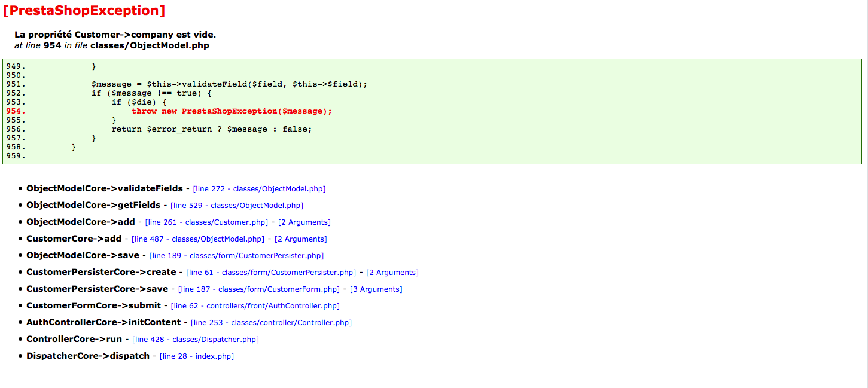Open the line 261 classes/Customer.php link
This screenshot has width=868, height=388.
point(206,222)
